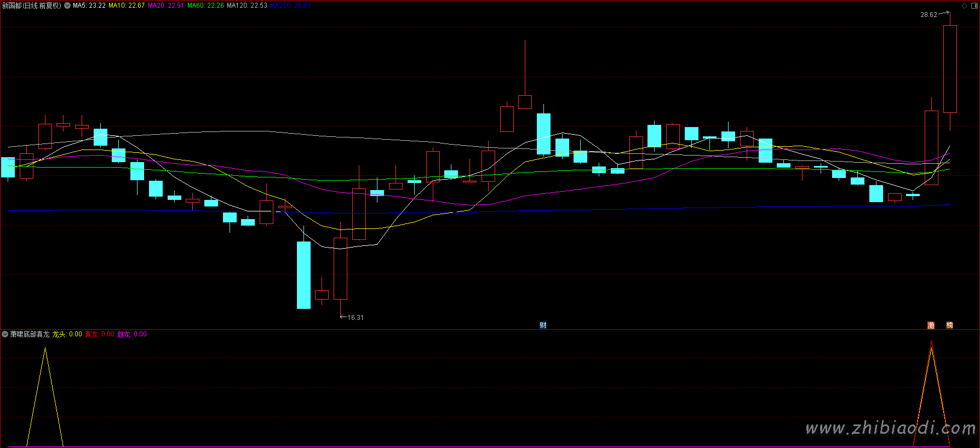Image resolution: width=980 pixels, height=448 pixels.
Task: Select the red candle with the 16.31 low
Action: 340,268
